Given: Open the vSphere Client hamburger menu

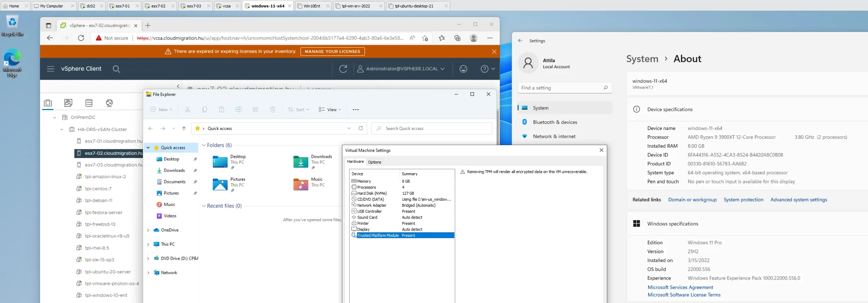Looking at the screenshot, I should [51, 69].
